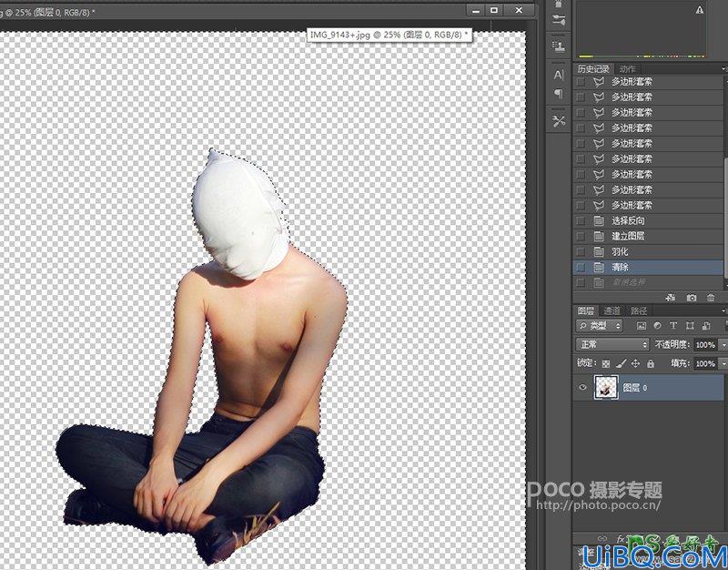Click the 图层 0 layer thumbnail

[606, 387]
